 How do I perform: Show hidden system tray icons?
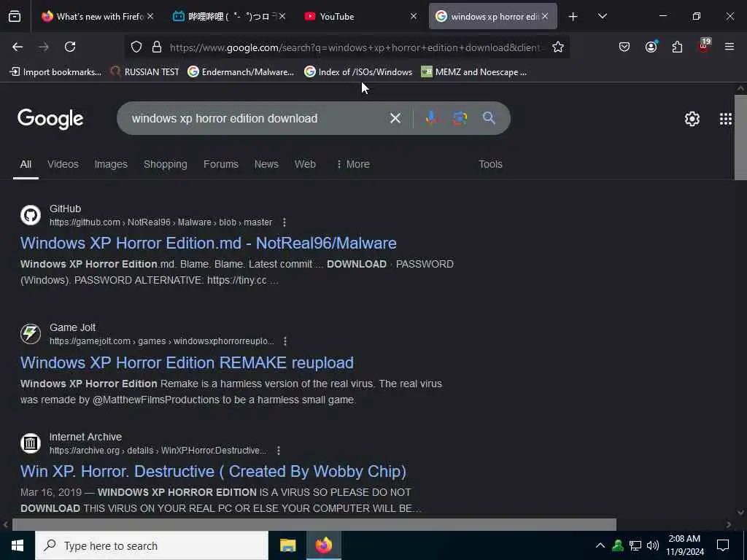tap(600, 545)
